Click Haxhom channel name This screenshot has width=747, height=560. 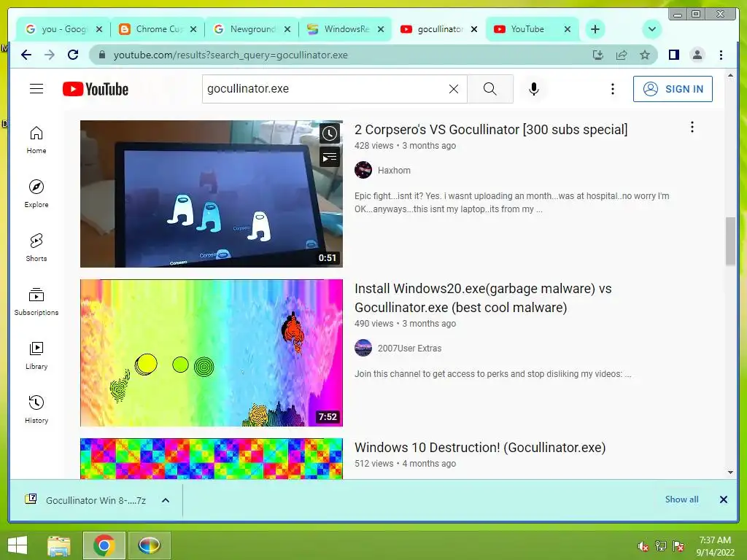(x=394, y=171)
